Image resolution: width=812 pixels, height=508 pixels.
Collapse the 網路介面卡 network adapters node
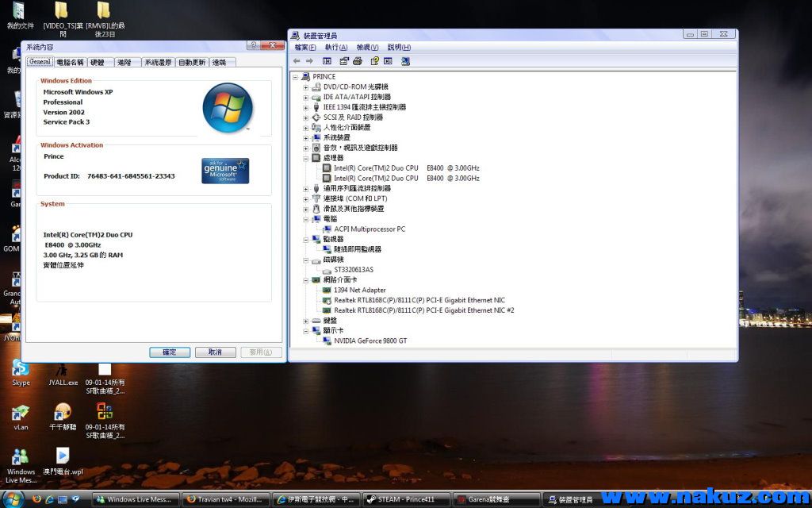pos(305,280)
